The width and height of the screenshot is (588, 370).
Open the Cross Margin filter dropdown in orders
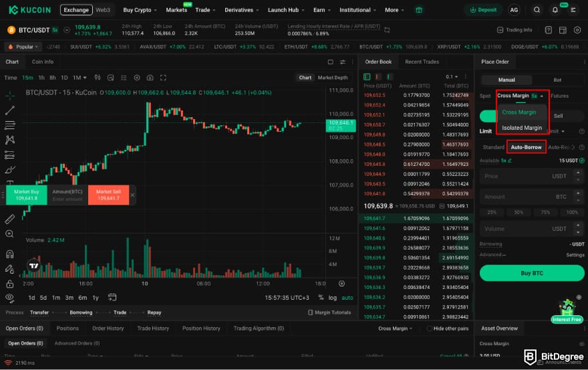coord(395,329)
